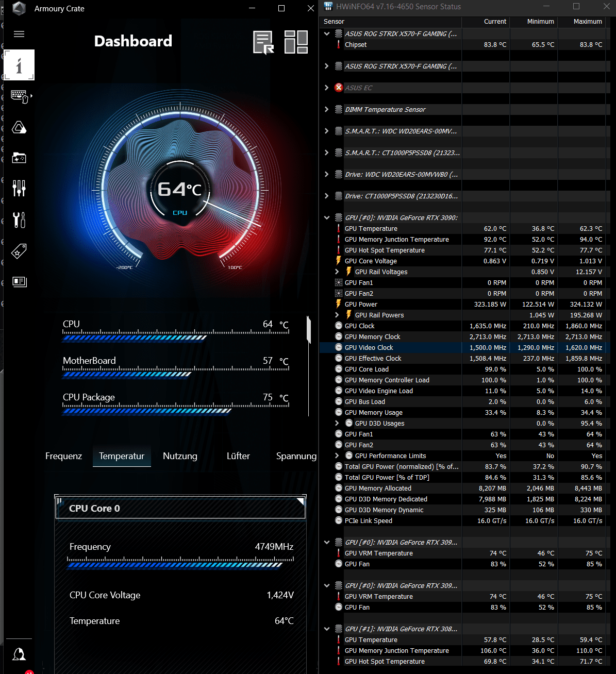Switch to the Nutzung tab
The image size is (616, 674).
coord(180,456)
